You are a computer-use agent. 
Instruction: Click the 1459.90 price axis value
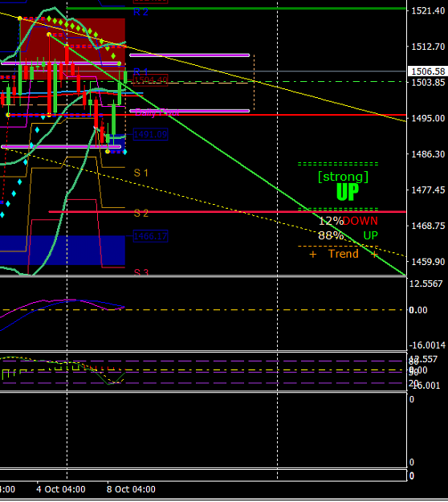point(428,262)
